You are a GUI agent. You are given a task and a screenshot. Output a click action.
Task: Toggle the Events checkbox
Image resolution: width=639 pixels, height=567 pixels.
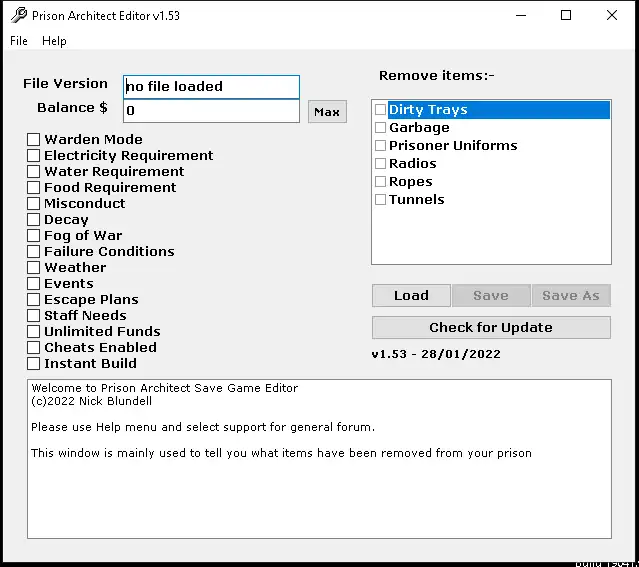pyautogui.click(x=33, y=283)
